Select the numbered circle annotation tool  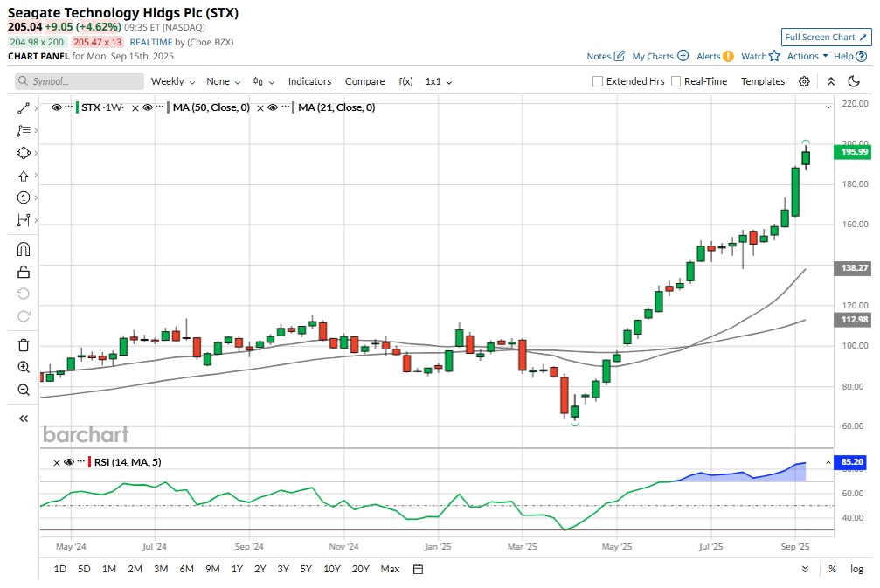point(24,197)
